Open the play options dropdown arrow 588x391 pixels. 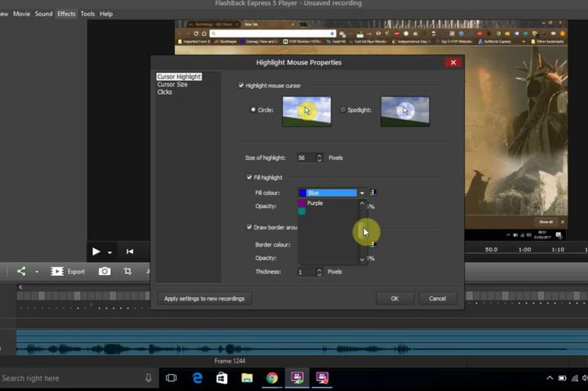109,253
